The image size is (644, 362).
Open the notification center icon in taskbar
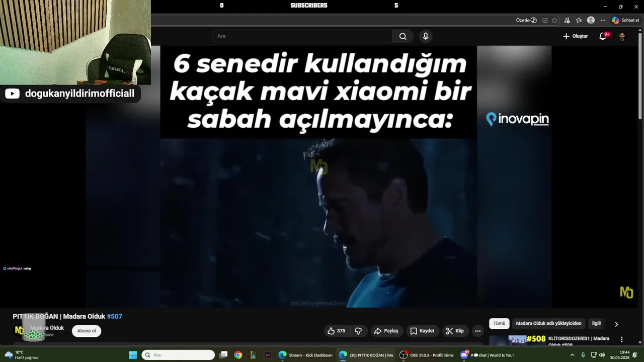(x=635, y=355)
